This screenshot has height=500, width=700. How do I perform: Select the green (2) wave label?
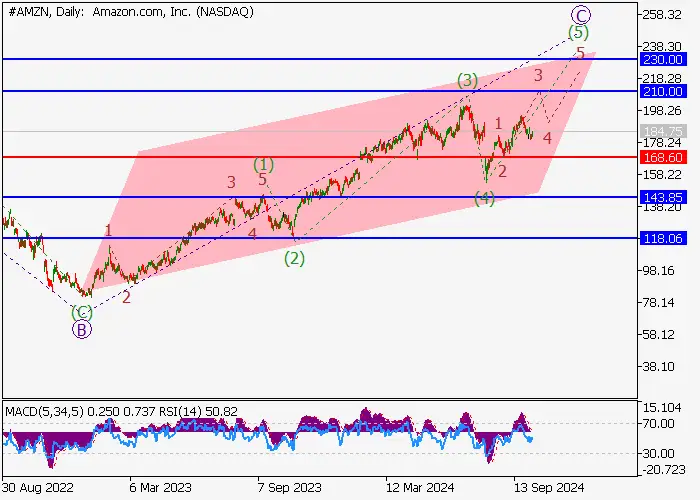[x=295, y=258]
